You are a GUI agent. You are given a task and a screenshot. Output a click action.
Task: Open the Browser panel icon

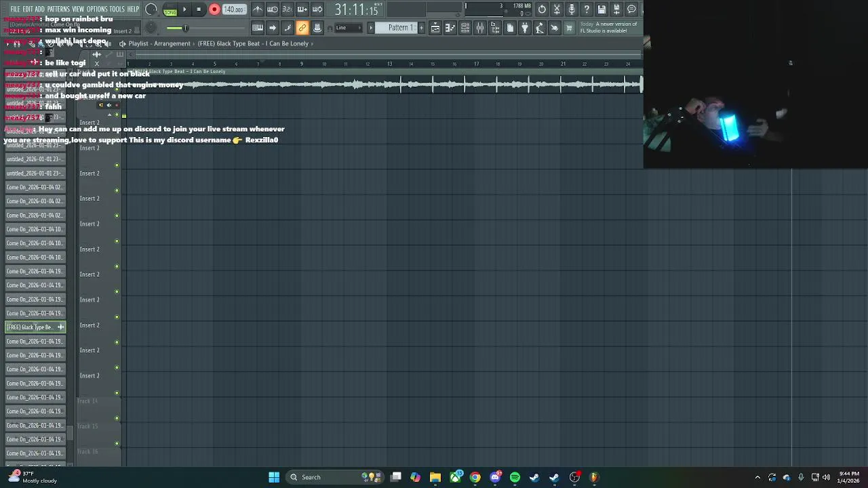point(495,28)
